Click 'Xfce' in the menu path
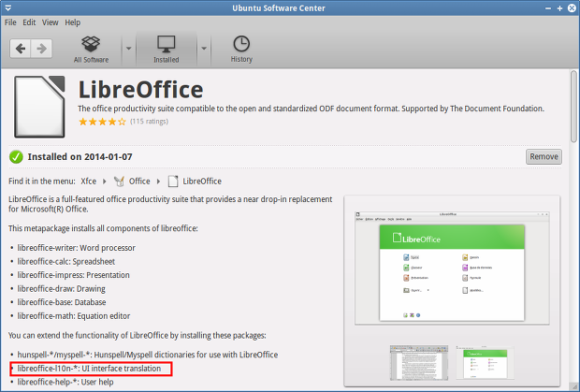 89,181
